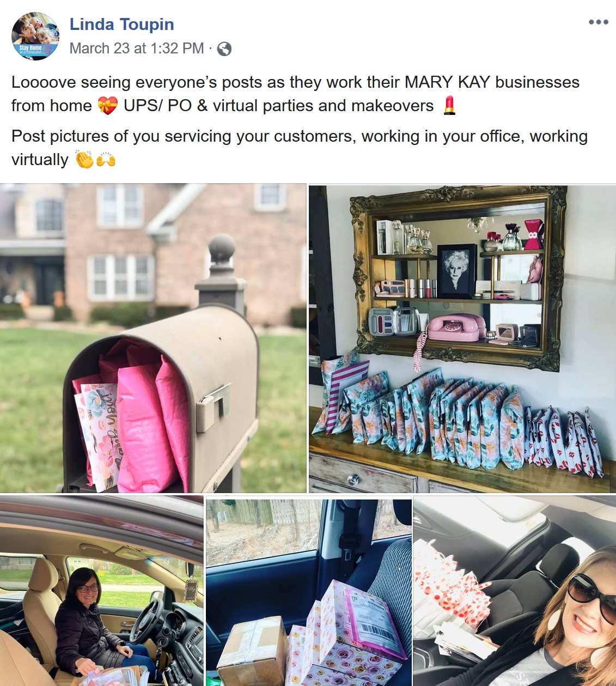Click the framed portrait in shelf photo
Screen dimensions: 616x686
(x=457, y=271)
